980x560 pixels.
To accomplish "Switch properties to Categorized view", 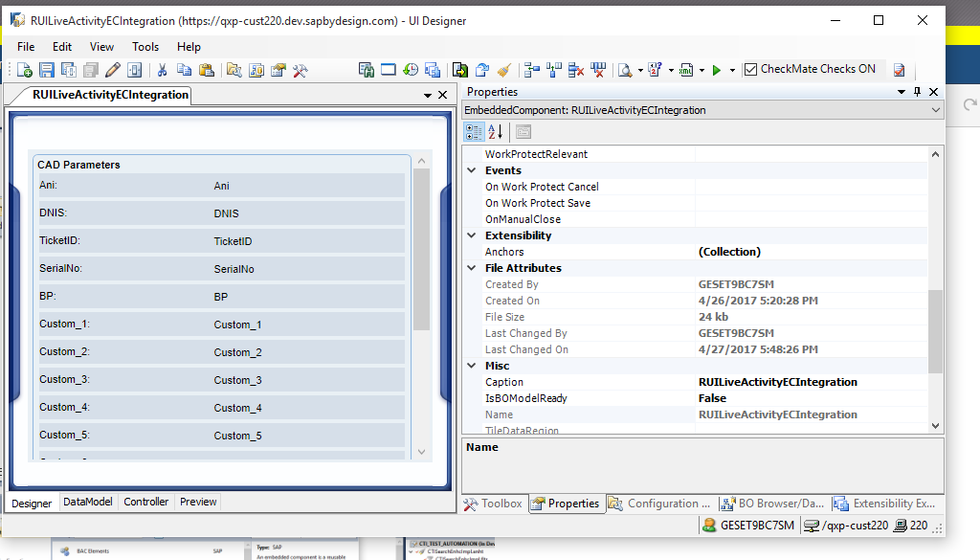I will pos(474,132).
